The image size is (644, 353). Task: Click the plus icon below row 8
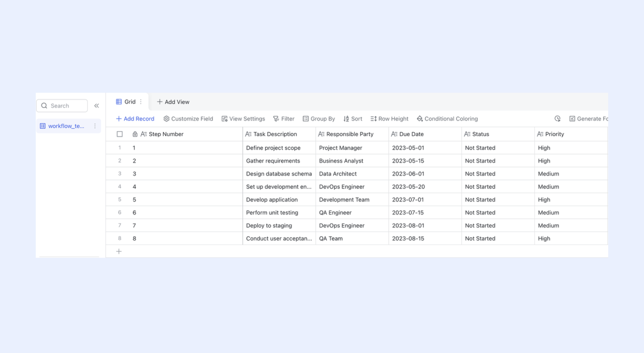119,251
